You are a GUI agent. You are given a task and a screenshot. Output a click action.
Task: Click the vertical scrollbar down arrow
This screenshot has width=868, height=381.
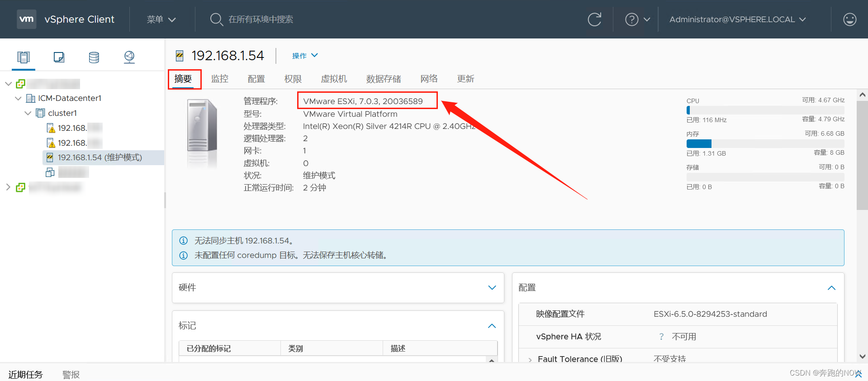[863, 356]
